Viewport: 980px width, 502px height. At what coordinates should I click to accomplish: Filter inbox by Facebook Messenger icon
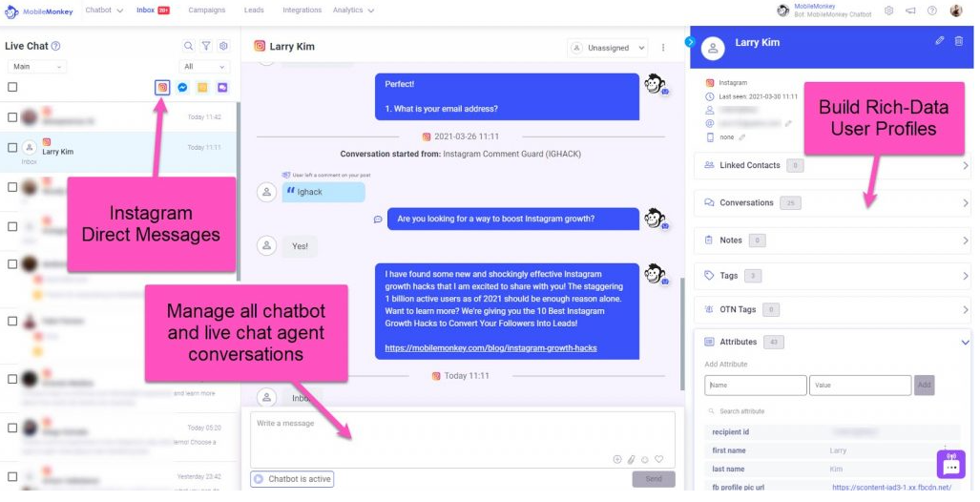click(x=182, y=87)
